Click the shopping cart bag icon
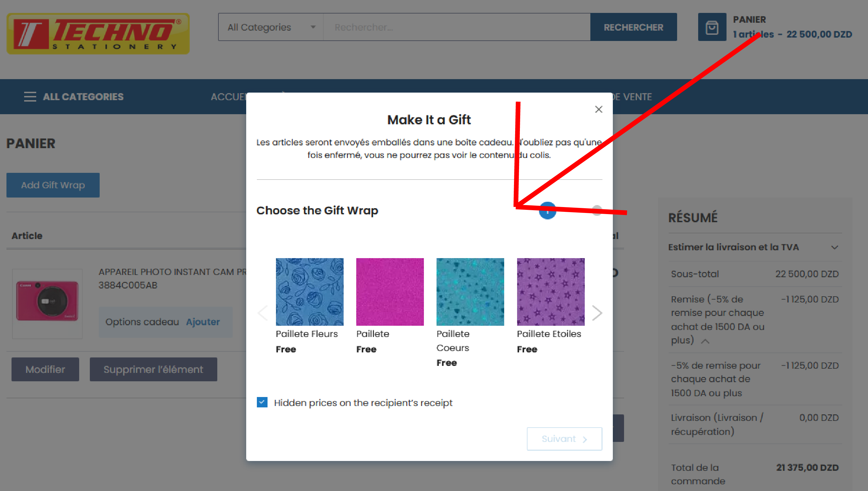The height and width of the screenshot is (491, 868). (x=712, y=27)
